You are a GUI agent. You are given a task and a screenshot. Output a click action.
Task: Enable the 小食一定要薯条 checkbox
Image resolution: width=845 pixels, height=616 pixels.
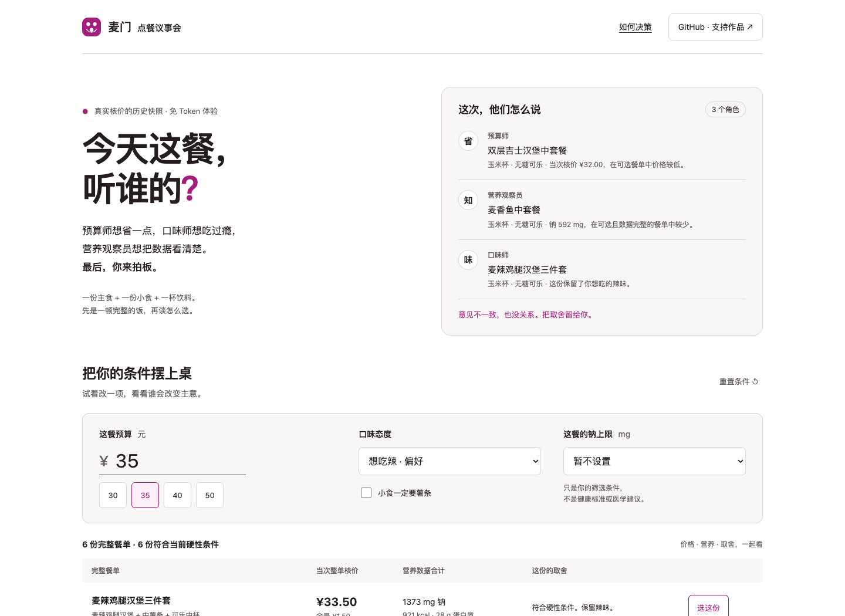(366, 493)
